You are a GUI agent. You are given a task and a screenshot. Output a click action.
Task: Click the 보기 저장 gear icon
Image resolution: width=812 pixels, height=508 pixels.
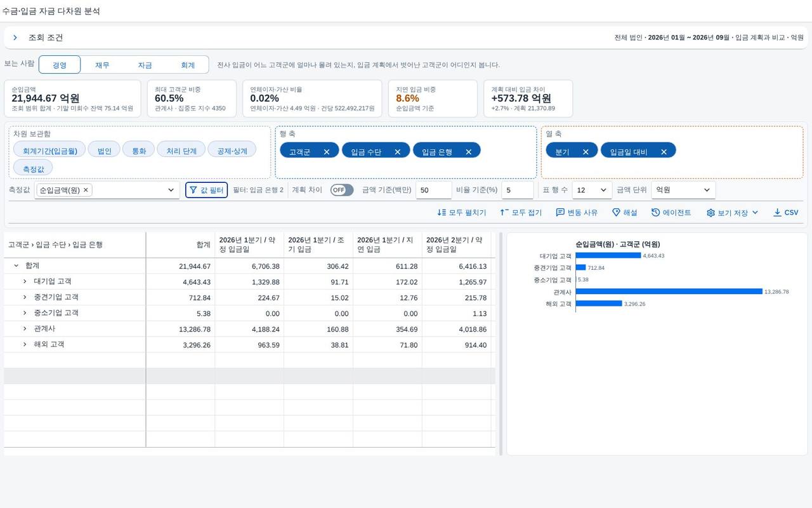click(710, 213)
